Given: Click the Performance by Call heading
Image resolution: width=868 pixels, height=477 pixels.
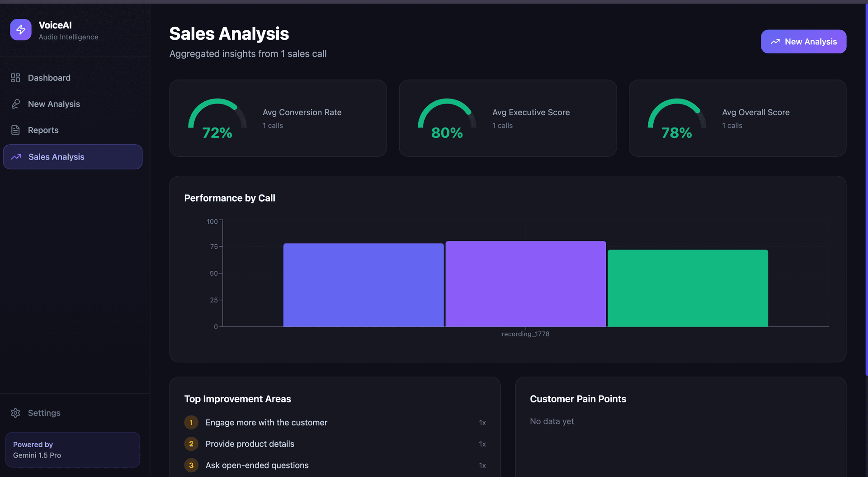Looking at the screenshot, I should tap(230, 198).
